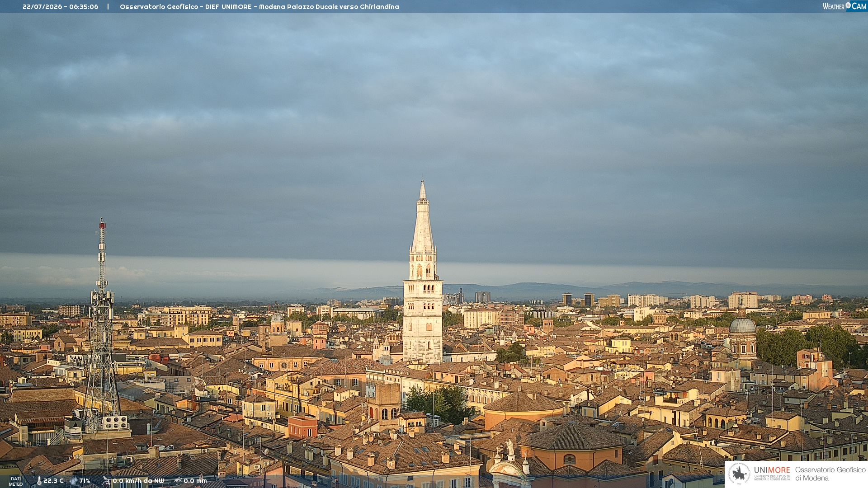Select the 22/07/2026 - 06:35:06 timestamp
This screenshot has height=488, width=868.
pyautogui.click(x=61, y=7)
